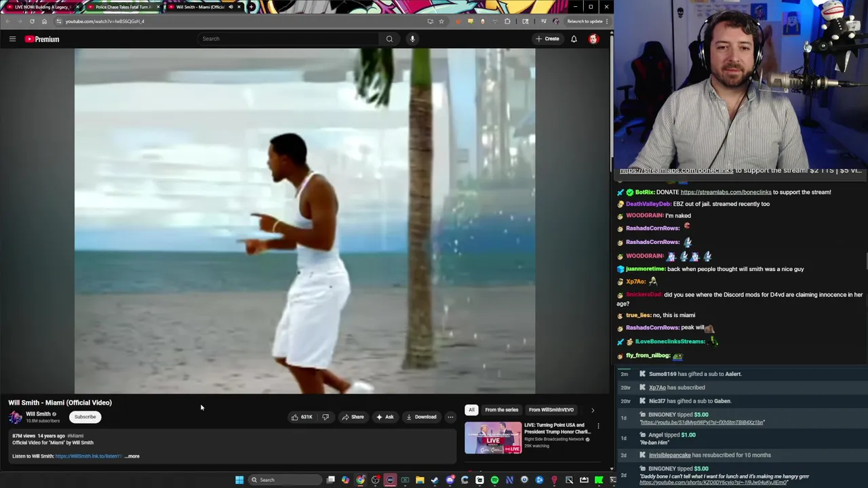Show next recommendation chips with arrow
This screenshot has height=488, width=868.
click(593, 410)
